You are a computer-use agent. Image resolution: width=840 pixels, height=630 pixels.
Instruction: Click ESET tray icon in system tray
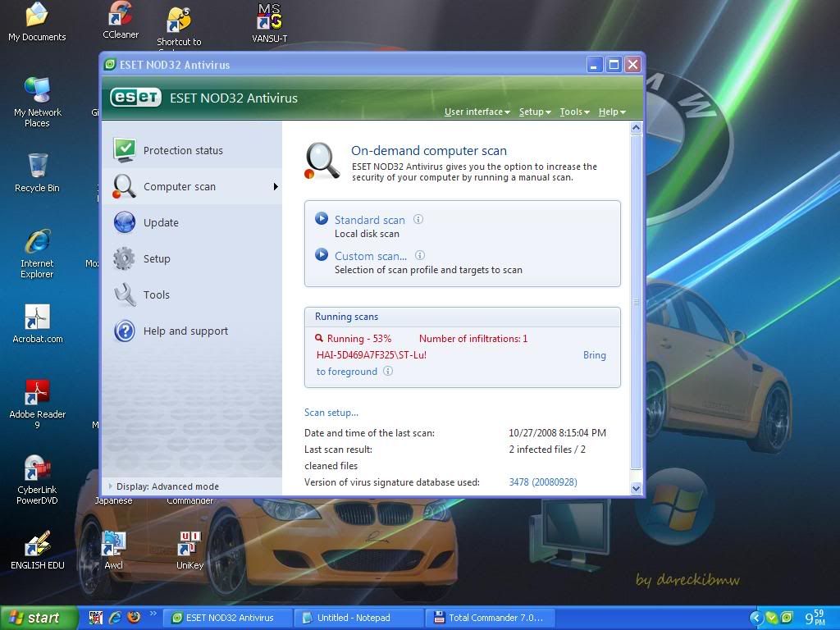coord(787,618)
